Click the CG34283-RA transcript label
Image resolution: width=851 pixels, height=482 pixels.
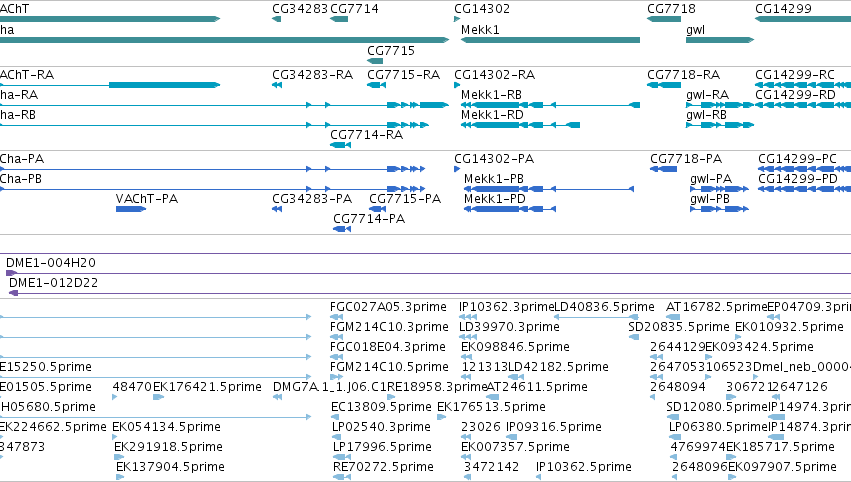[x=313, y=74]
